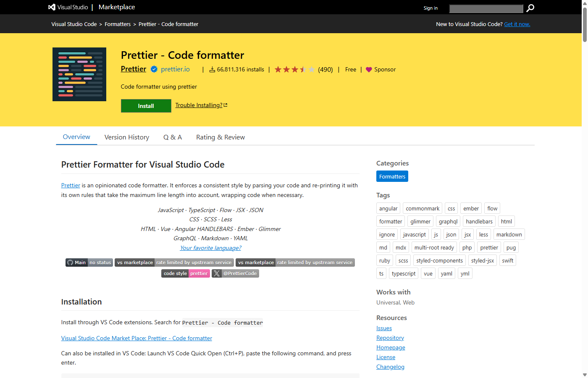Select the swift tag
Image resolution: width=588 pixels, height=378 pixels.
pos(507,260)
